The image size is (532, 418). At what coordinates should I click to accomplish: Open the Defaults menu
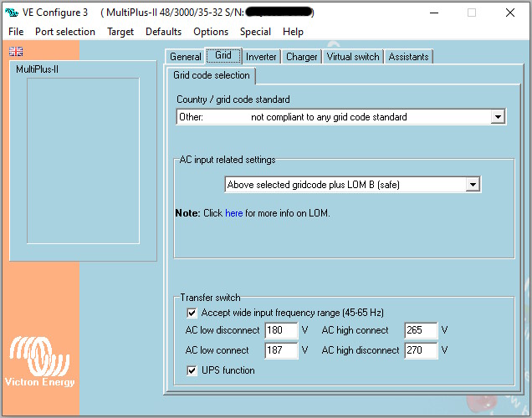[x=163, y=32]
